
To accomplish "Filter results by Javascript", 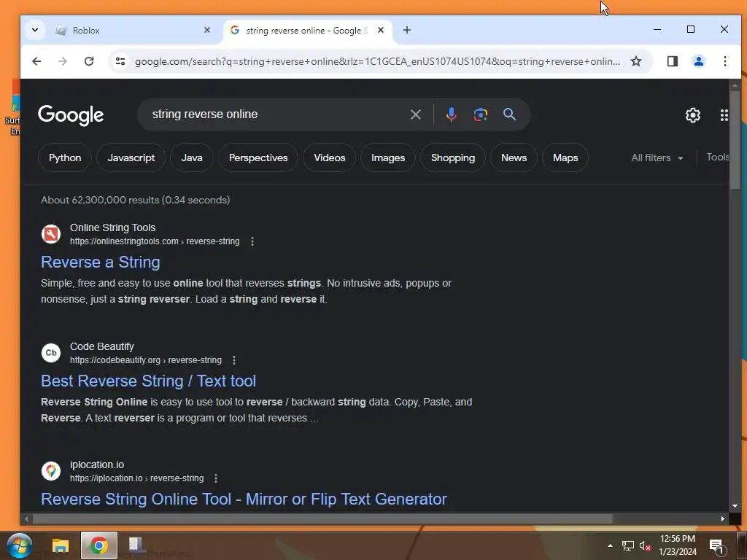I will point(131,157).
